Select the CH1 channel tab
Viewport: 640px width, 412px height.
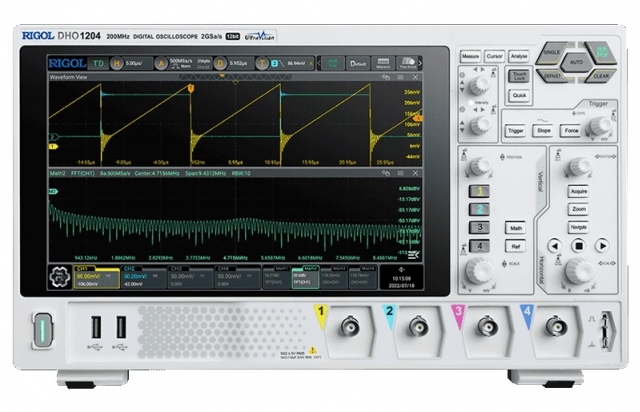(96, 277)
